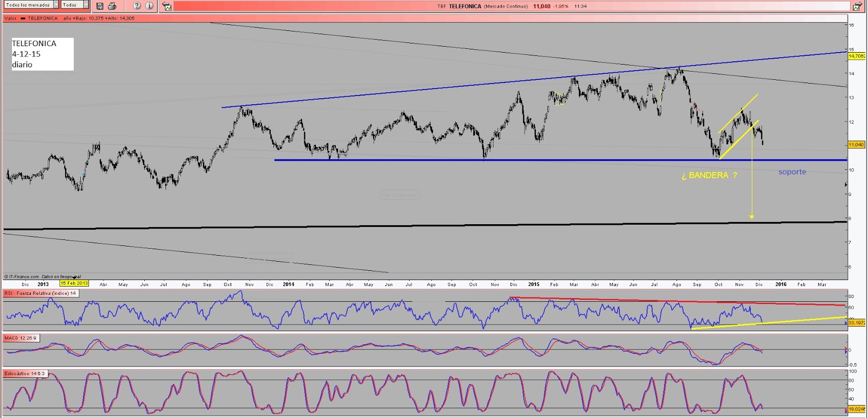Print the chart using the printer icon
This screenshot has width=868, height=418.
tap(112, 6)
